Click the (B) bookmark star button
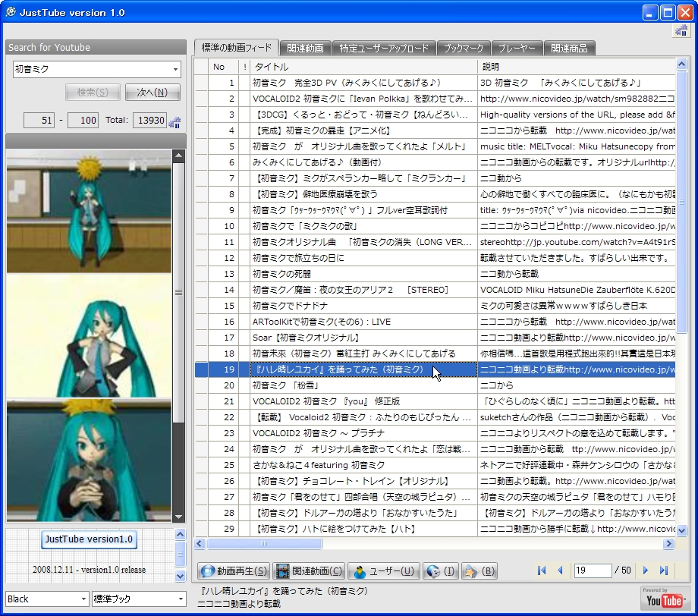Screen dimensions: 698x616 pos(479,571)
